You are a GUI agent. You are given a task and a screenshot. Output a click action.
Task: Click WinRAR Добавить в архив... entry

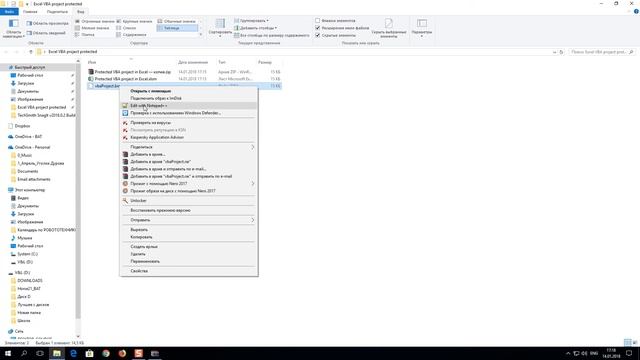pyautogui.click(x=189, y=154)
